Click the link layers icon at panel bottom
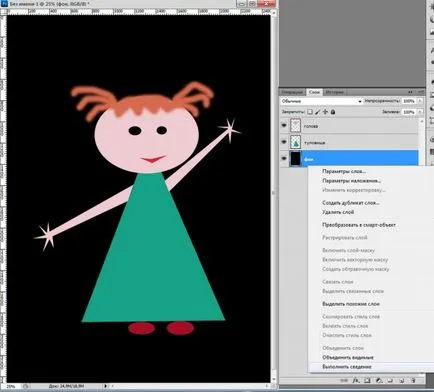This screenshot has height=392, width=434. tap(343, 380)
